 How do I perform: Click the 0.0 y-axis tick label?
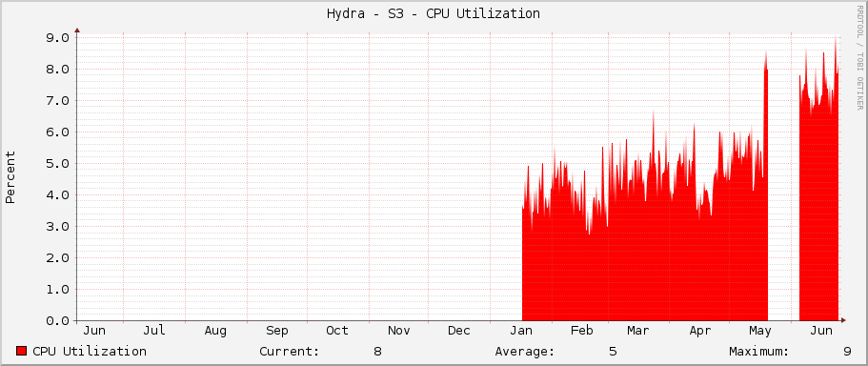point(57,320)
